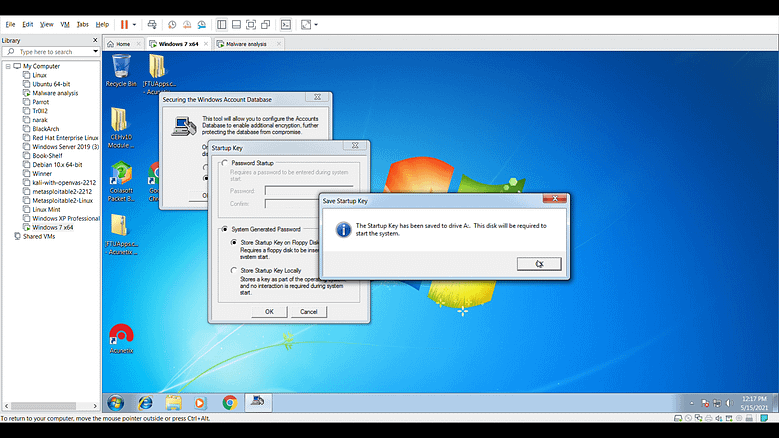Screen dimensions: 779x438
Task: Open the Help menu
Action: [x=102, y=24]
